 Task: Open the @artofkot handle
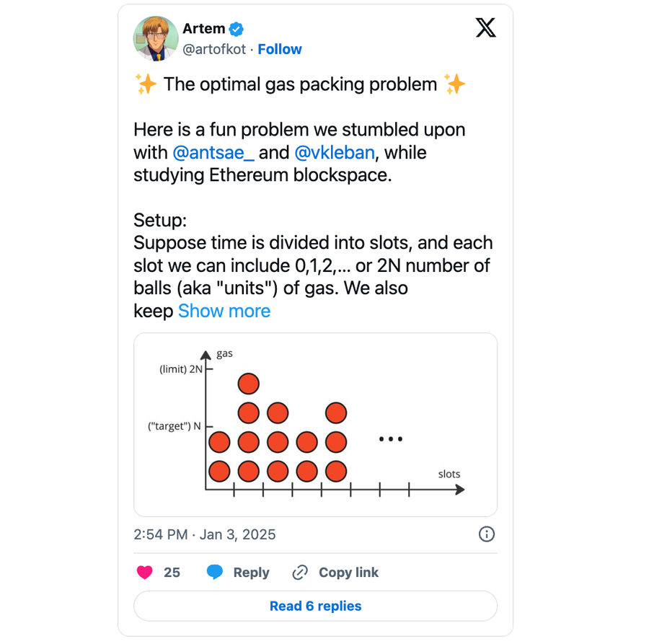[x=214, y=49]
